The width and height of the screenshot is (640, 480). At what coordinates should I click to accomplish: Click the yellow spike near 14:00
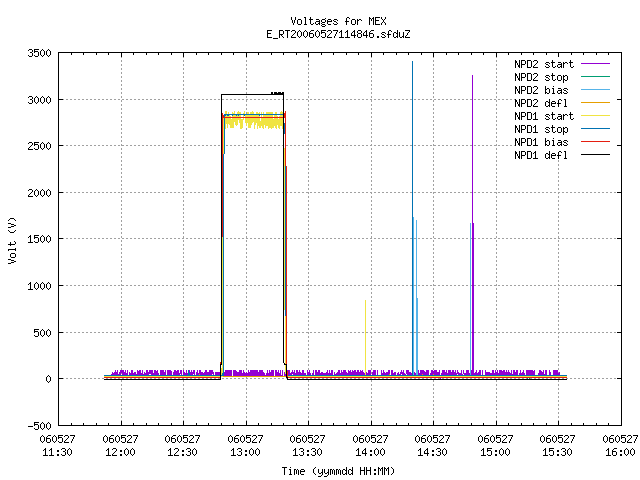pos(365,337)
